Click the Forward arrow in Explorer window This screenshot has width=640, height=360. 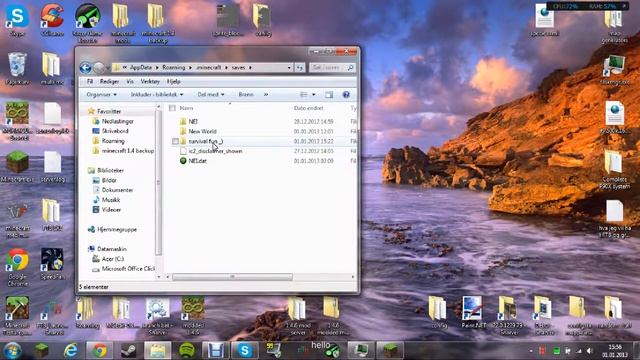(x=99, y=68)
